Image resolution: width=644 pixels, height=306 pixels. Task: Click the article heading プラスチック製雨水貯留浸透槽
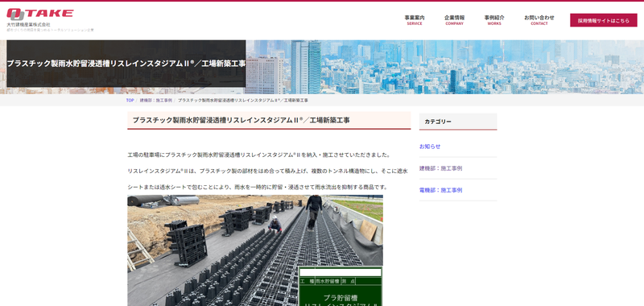click(241, 120)
